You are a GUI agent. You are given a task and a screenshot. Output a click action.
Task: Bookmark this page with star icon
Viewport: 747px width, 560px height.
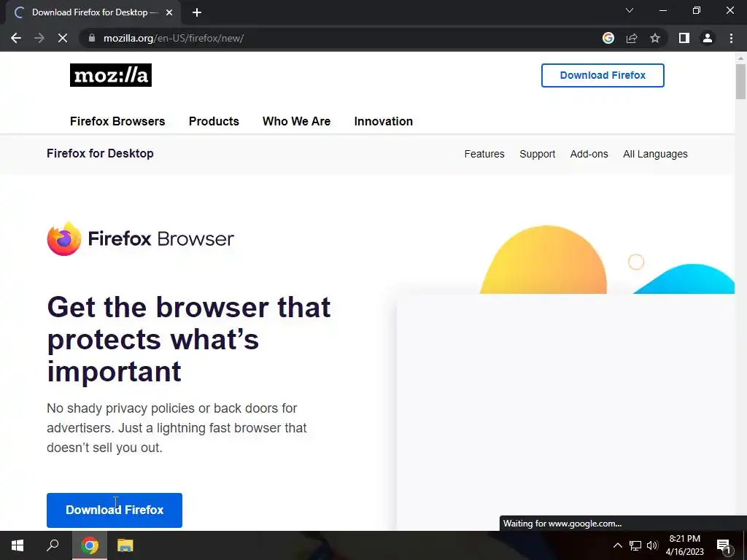(655, 38)
